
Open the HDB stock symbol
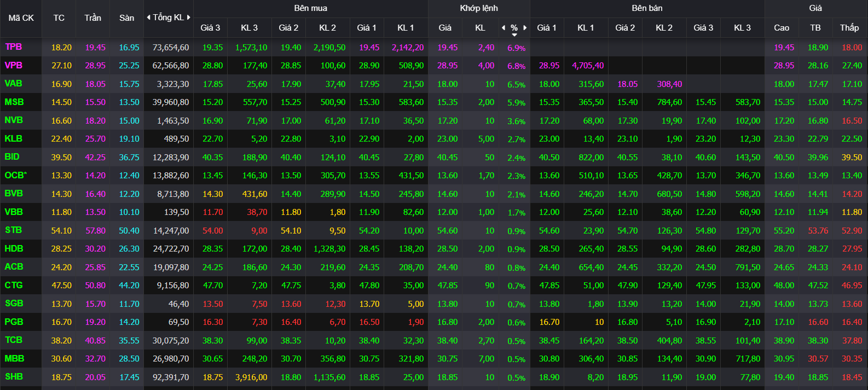coord(14,248)
